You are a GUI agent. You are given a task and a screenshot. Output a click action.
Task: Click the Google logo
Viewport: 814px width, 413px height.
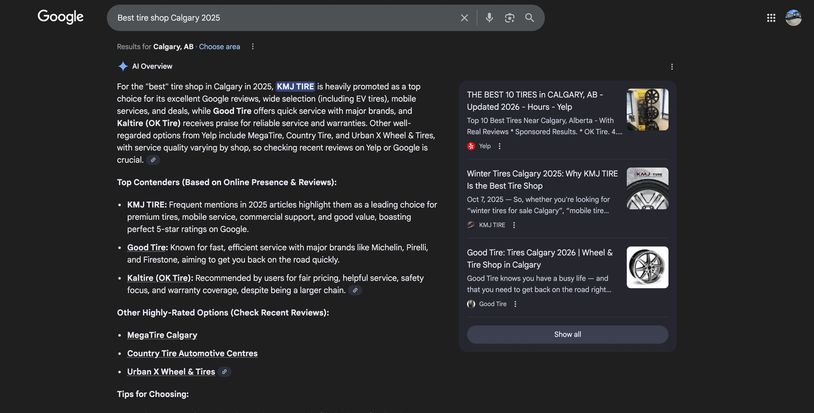tap(60, 17)
